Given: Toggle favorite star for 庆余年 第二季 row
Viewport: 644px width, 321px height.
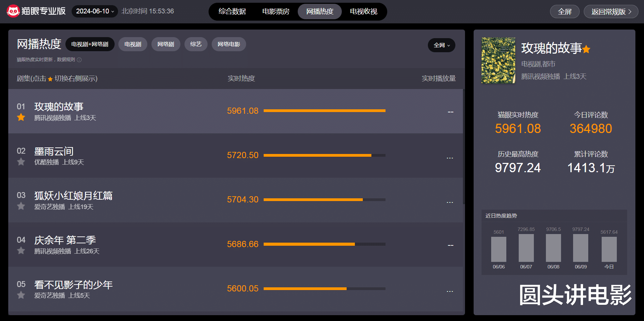Looking at the screenshot, I should click(x=21, y=251).
